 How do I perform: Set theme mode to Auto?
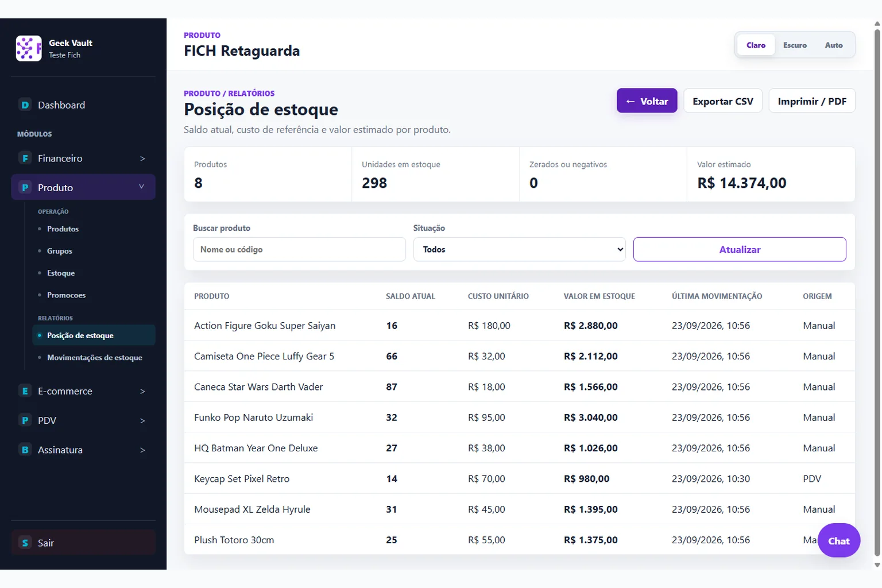[x=834, y=45]
